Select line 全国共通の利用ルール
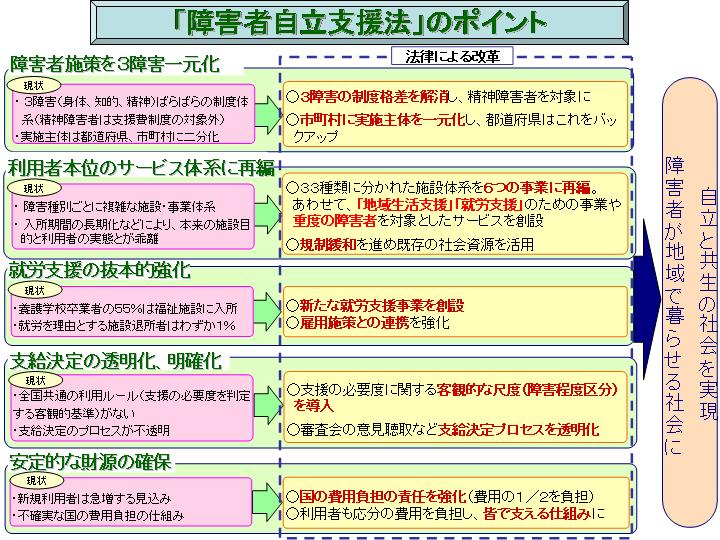Image resolution: width=720 pixels, height=540 pixels. click(131, 404)
